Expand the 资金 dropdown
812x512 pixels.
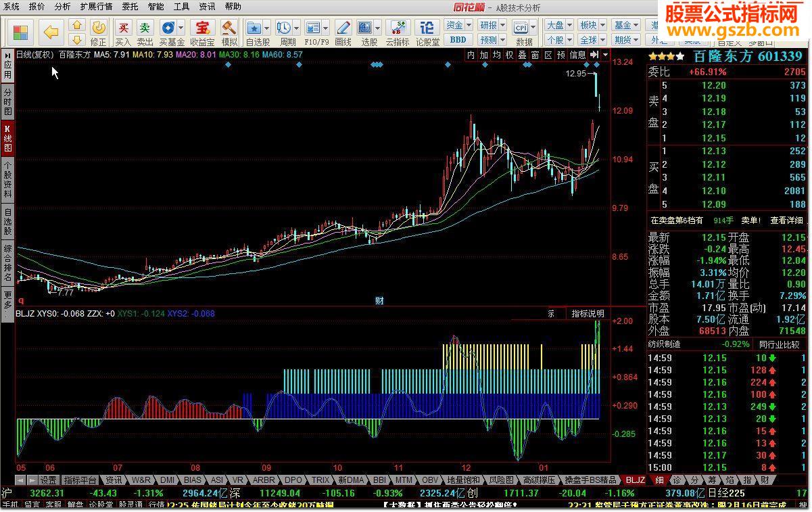point(469,25)
